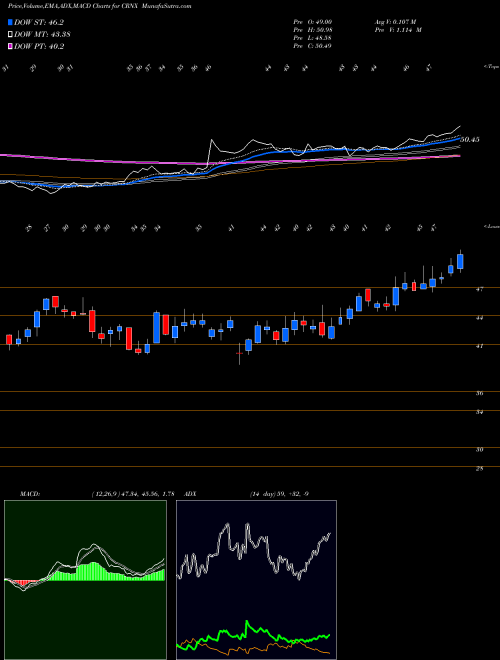Click the 'Pre L: 48.38' value

(x=313, y=38)
